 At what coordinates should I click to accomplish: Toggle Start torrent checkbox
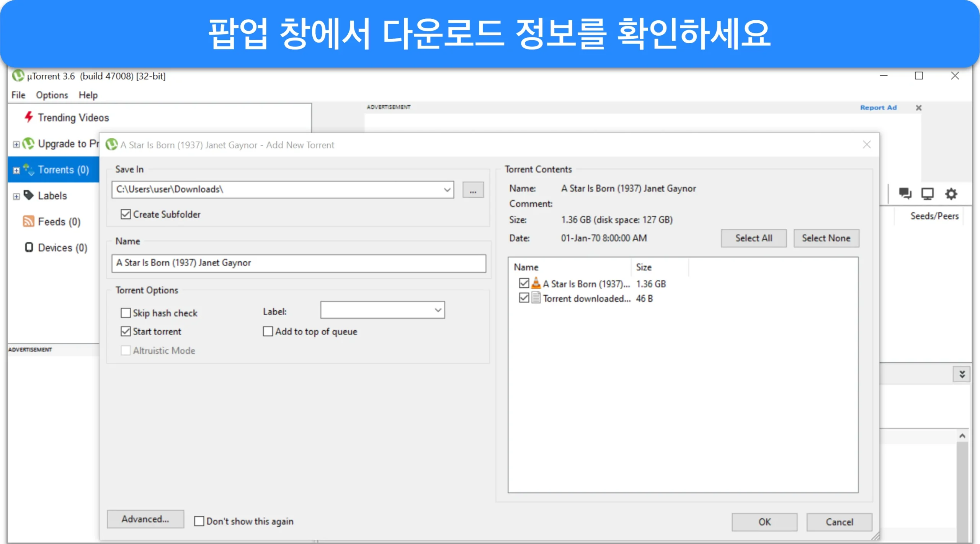tap(126, 331)
